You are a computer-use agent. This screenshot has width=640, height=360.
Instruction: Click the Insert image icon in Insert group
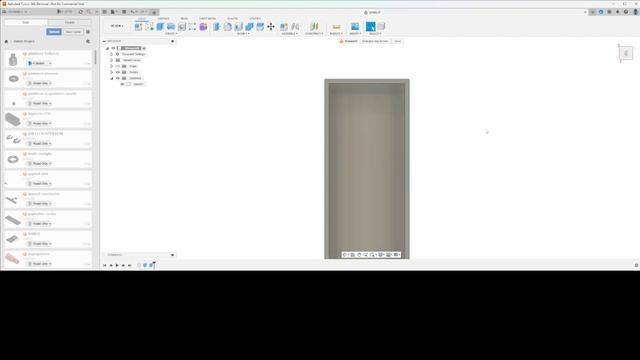click(x=355, y=27)
